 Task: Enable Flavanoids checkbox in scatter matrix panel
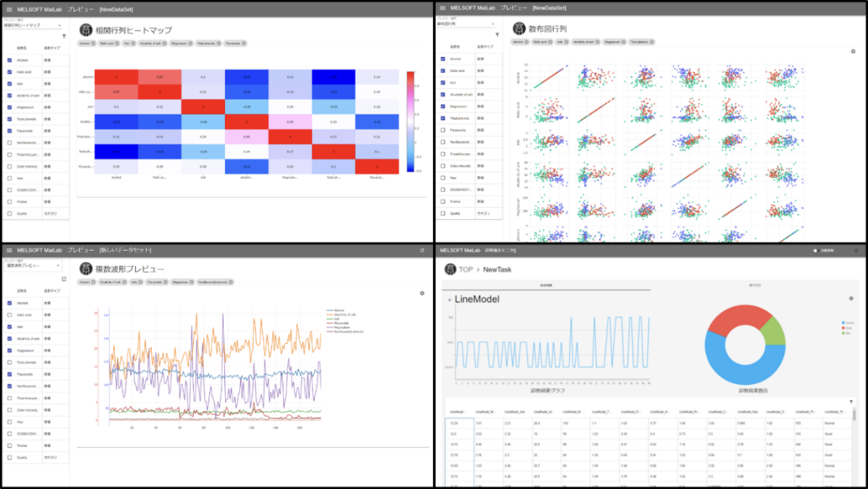pos(443,130)
